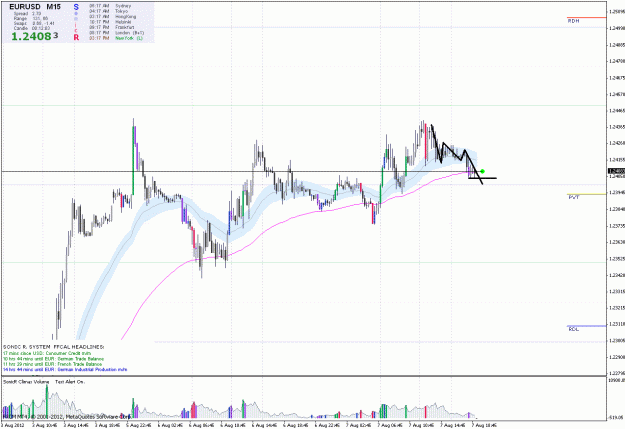Screen dimensions: 625x429
Task: Click the red R Sonic logo letter
Action: (x=76, y=37)
